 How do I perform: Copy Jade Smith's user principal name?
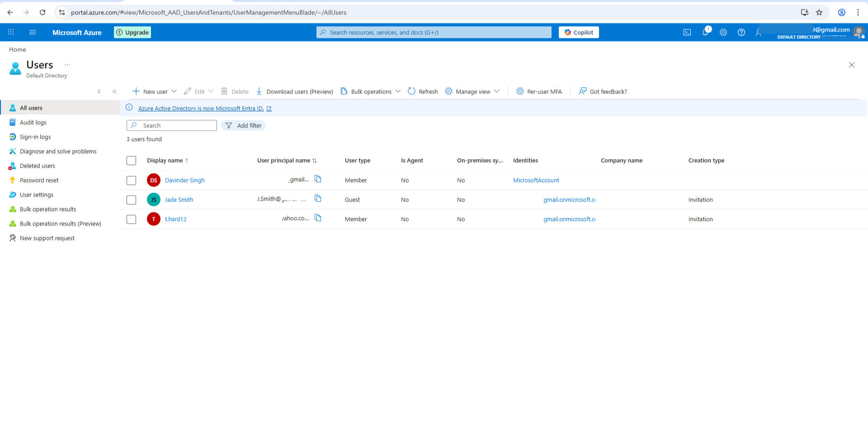318,198
